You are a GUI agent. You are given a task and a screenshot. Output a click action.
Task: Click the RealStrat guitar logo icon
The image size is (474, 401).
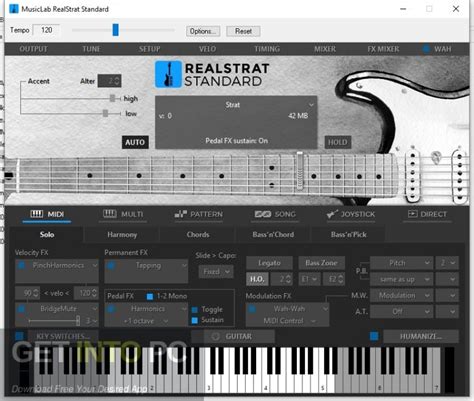pos(168,74)
